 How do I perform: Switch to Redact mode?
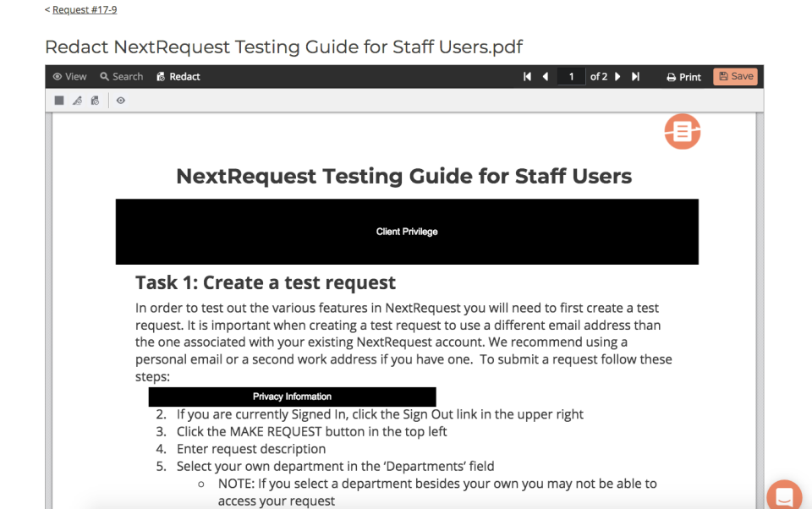(x=178, y=76)
